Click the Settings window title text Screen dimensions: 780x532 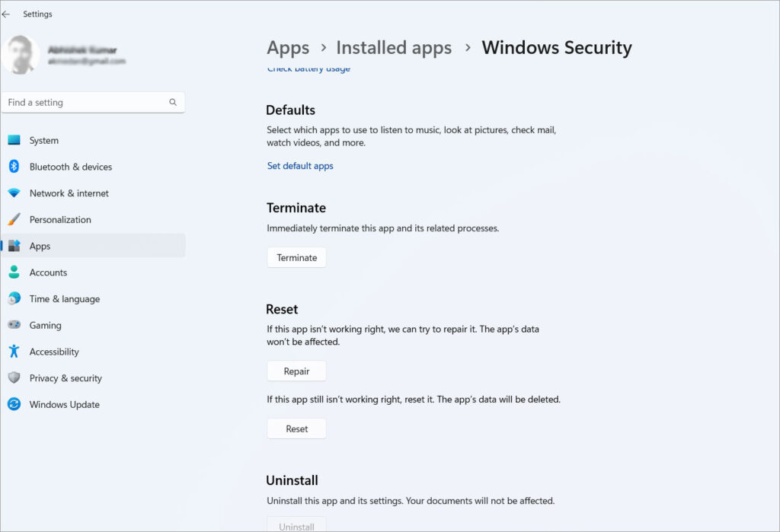(x=37, y=14)
